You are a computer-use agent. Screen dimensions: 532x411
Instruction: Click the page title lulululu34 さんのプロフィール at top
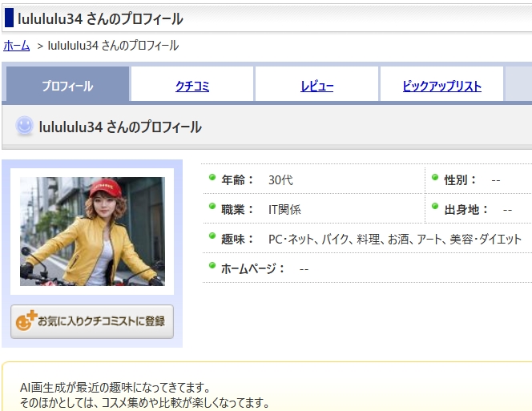coord(100,18)
